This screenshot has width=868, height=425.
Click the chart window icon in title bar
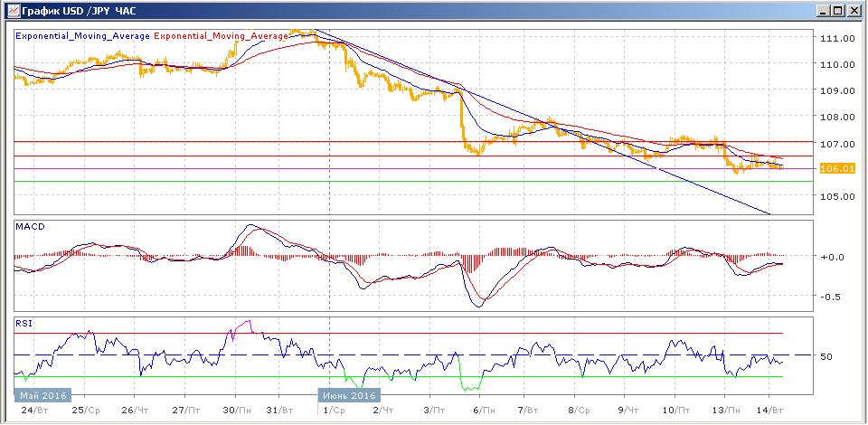click(10, 10)
